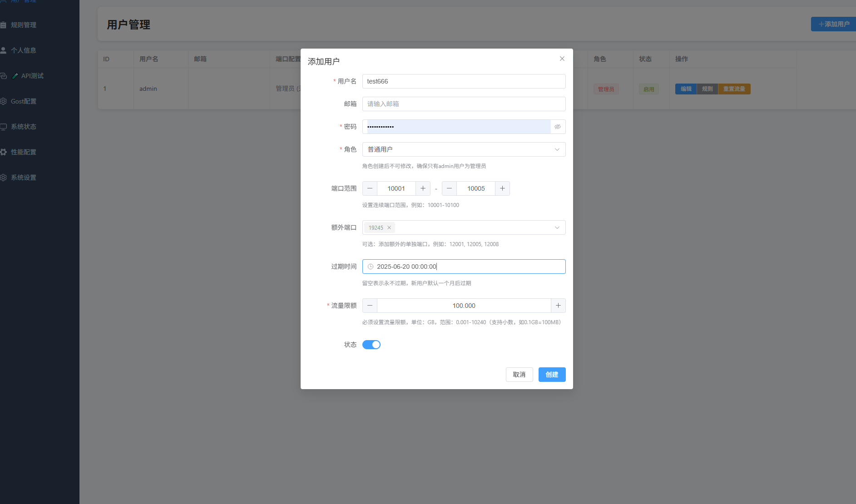Cancel with the 取消 button
Image resolution: width=856 pixels, height=504 pixels.
click(519, 375)
